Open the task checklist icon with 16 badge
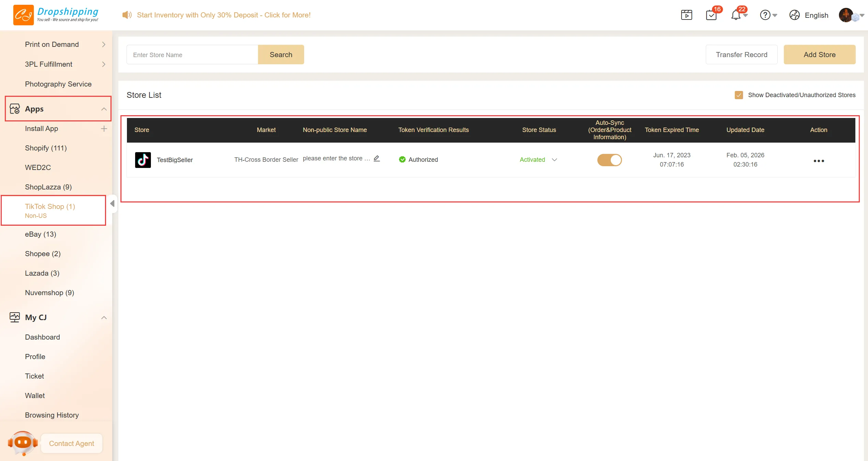Screen dimensions: 868x461 711,15
